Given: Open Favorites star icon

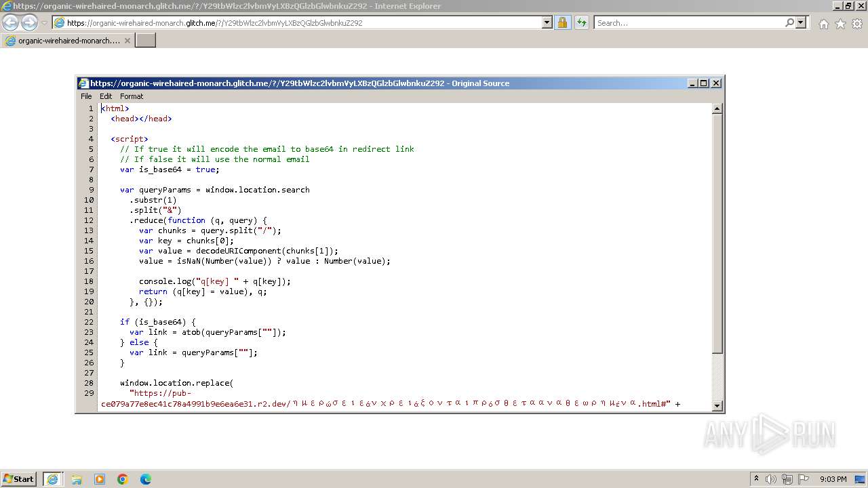Looking at the screenshot, I should (840, 24).
